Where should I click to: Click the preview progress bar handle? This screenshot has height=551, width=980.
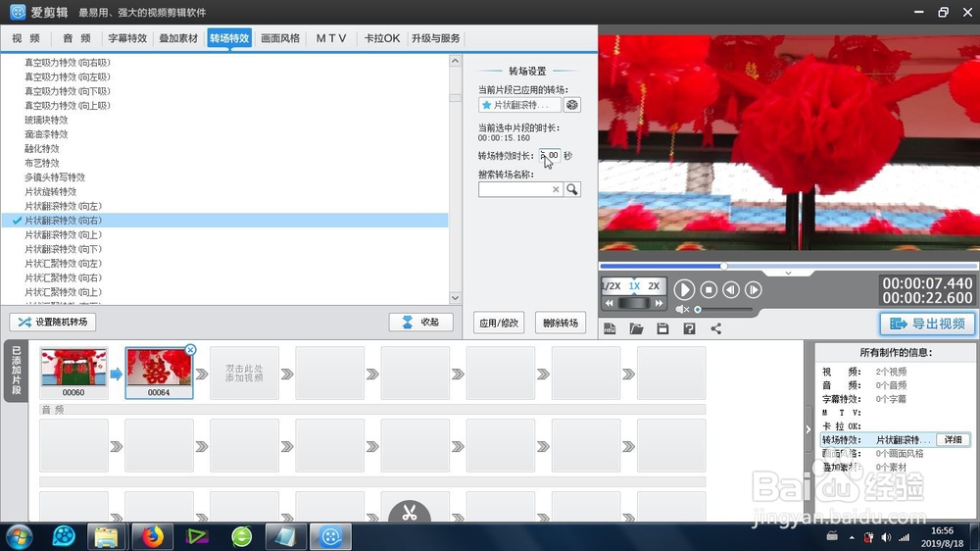pos(724,266)
